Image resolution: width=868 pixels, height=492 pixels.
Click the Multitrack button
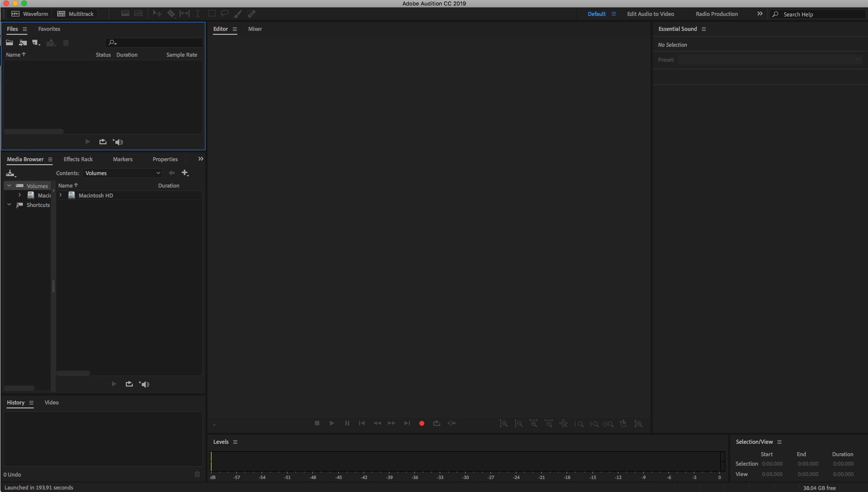pos(75,13)
